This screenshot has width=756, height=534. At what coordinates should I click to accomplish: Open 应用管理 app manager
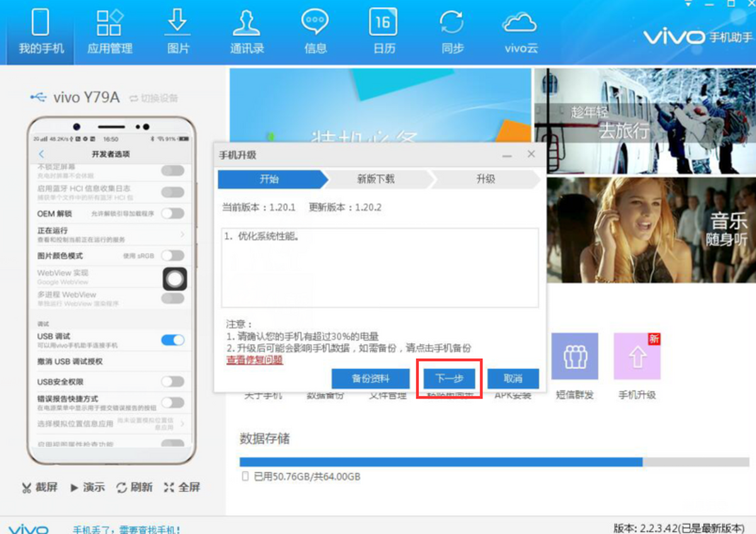(110, 31)
